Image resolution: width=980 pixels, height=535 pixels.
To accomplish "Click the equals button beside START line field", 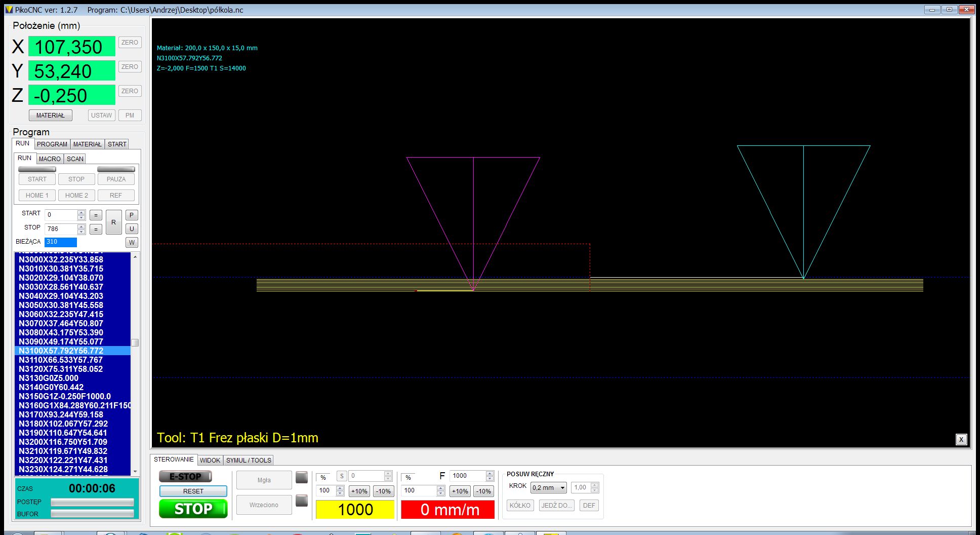I will (96, 215).
